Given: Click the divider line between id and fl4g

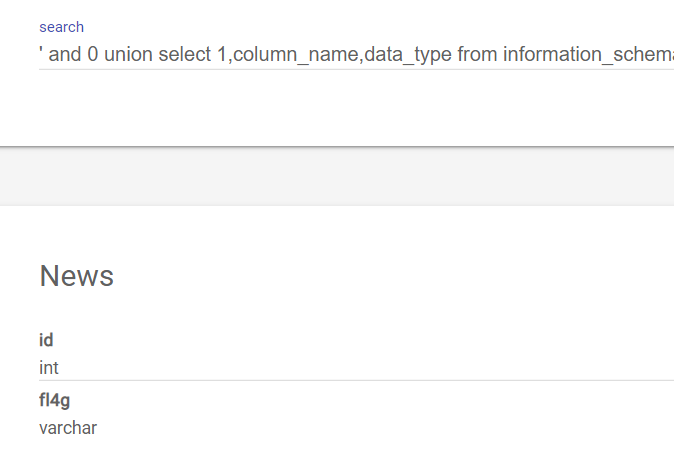Looking at the screenshot, I should pos(356,380).
